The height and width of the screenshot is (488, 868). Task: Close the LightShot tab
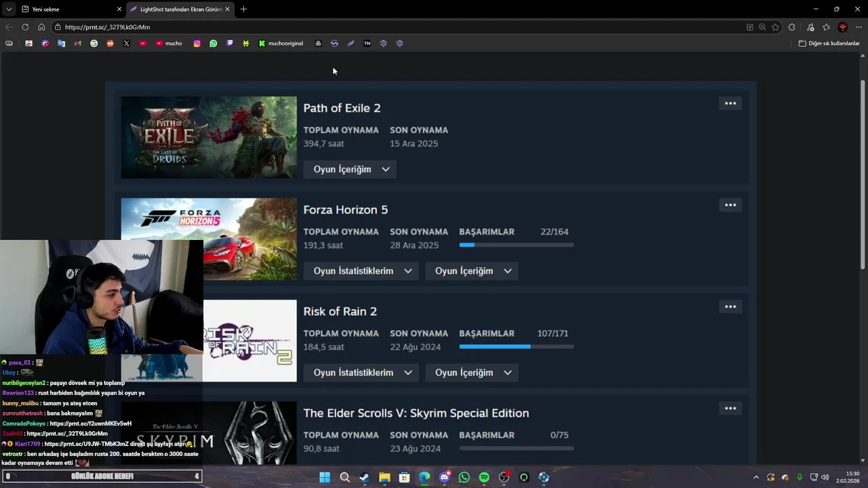[227, 9]
